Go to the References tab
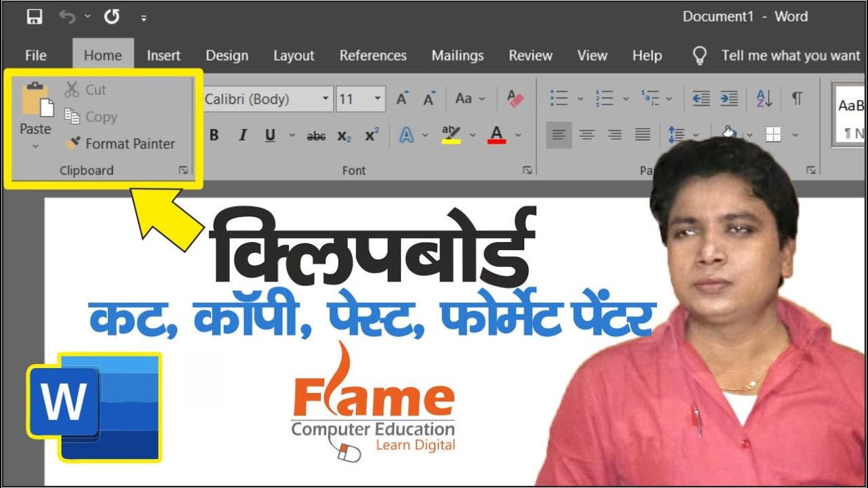 tap(373, 56)
